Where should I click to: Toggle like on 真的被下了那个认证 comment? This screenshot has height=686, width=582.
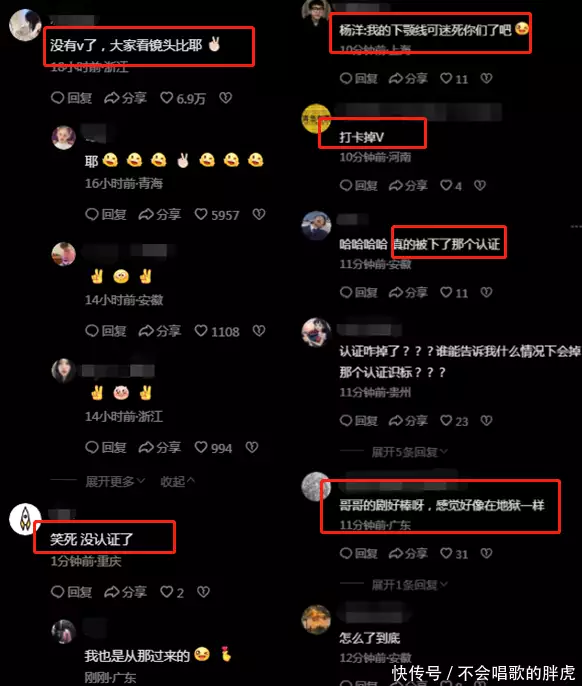(454, 292)
